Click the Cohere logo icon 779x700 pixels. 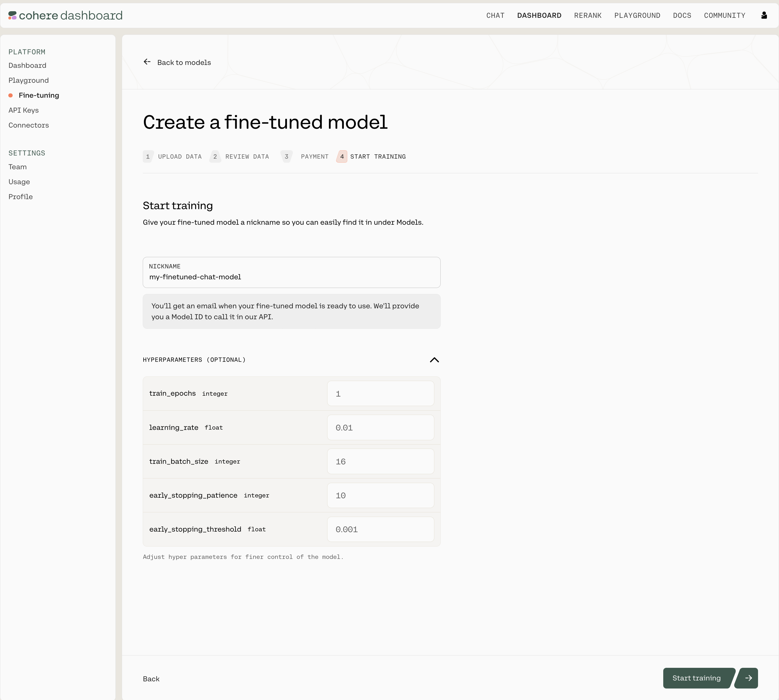pyautogui.click(x=12, y=16)
